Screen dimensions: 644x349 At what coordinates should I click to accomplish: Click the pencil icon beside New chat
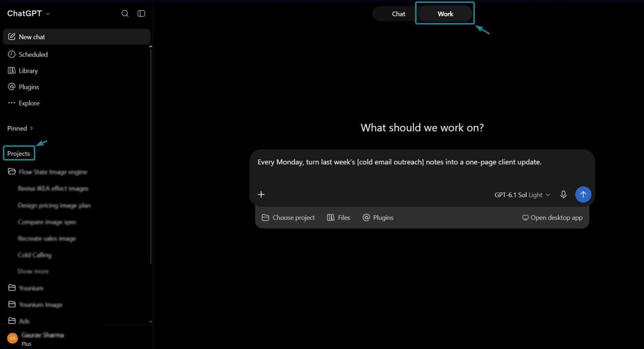pyautogui.click(x=12, y=37)
